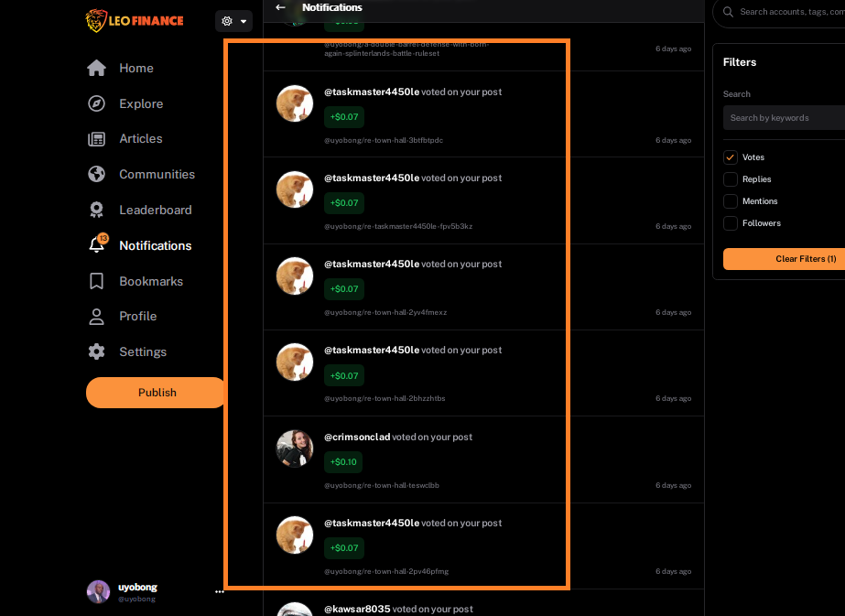Click the Notifications bell icon with badge
The height and width of the screenshot is (616, 845).
[98, 243]
